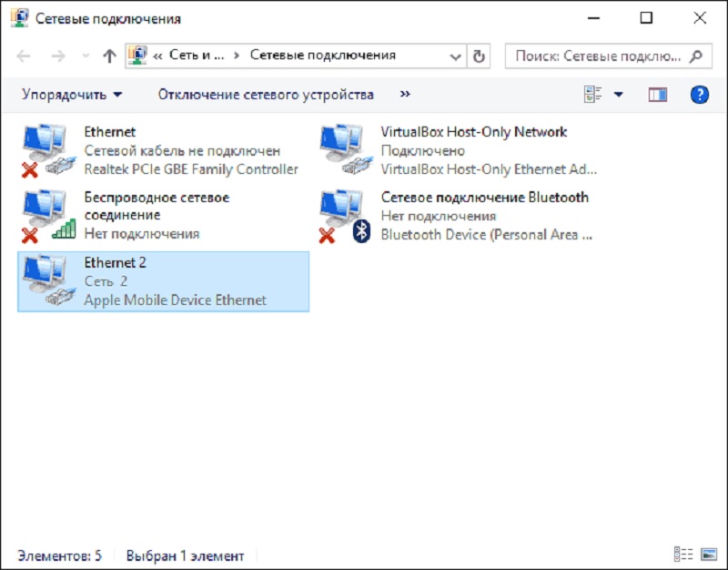
Task: Click Выбран 1 элемент in status bar
Action: pyautogui.click(x=185, y=555)
